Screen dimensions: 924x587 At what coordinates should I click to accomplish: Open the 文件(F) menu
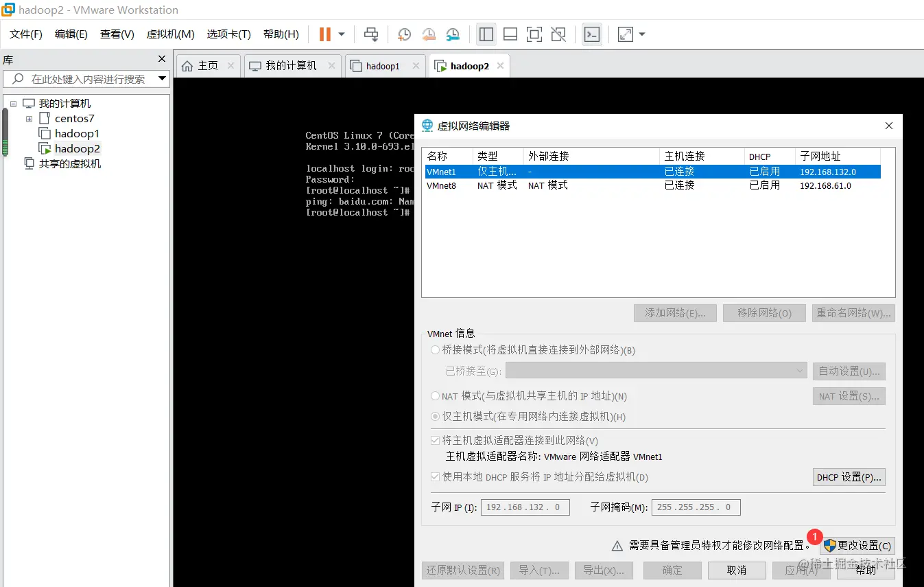[x=26, y=34]
